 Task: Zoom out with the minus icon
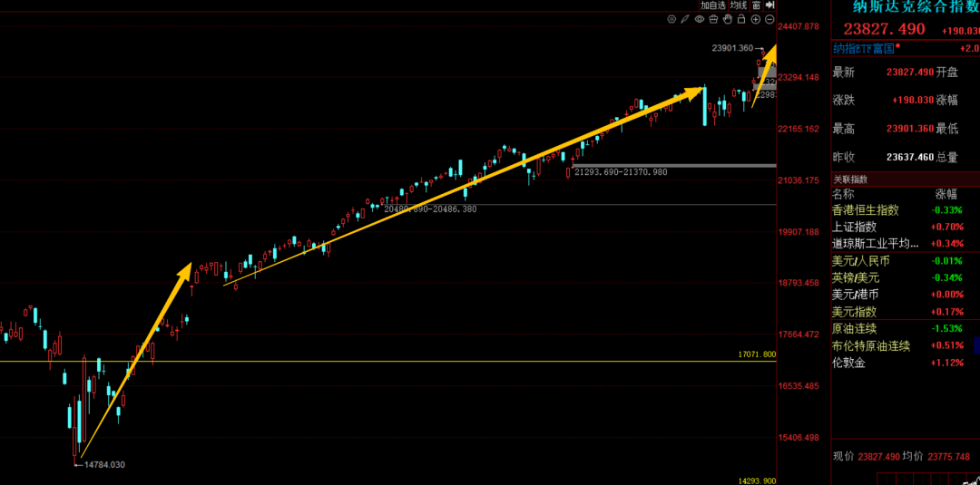click(x=769, y=19)
